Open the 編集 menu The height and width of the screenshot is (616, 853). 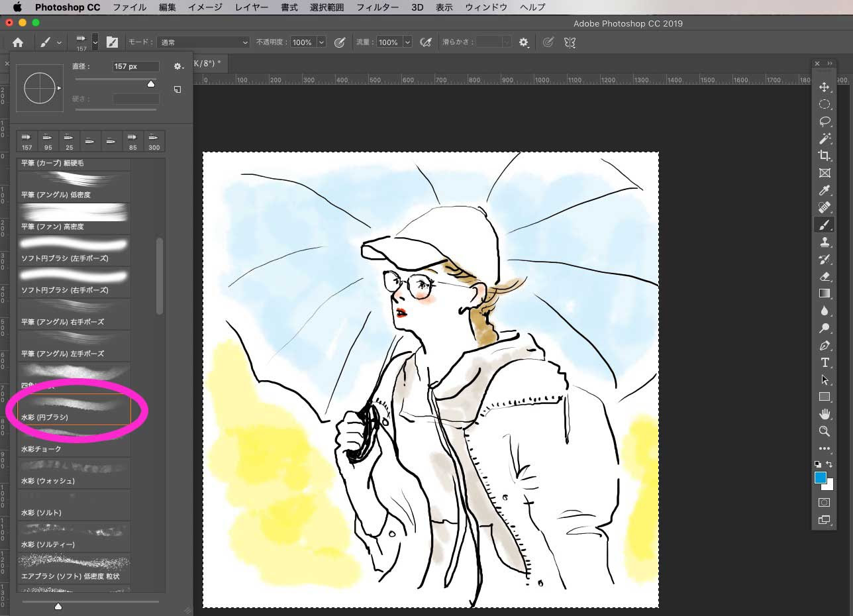(168, 7)
